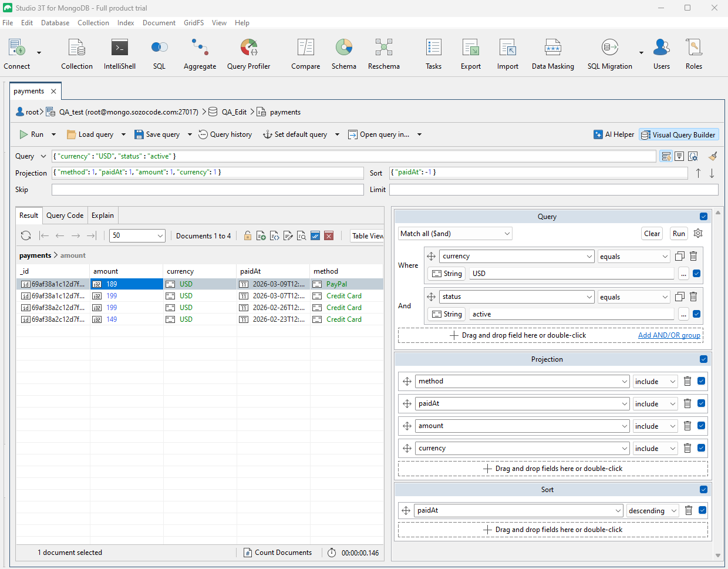Expand the Match all ($and) dropdown
The height and width of the screenshot is (569, 728).
(x=455, y=234)
